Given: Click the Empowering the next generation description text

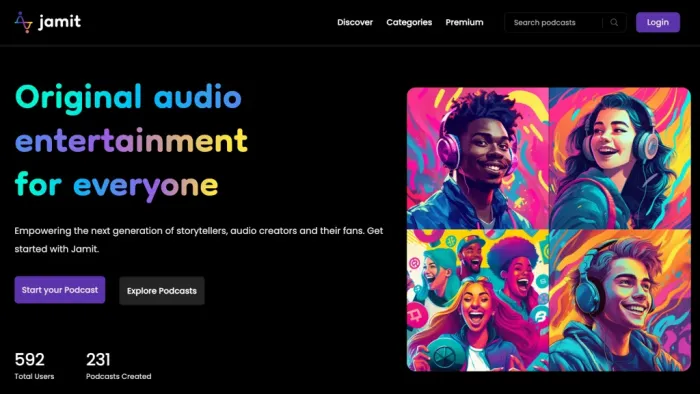Looking at the screenshot, I should (199, 240).
